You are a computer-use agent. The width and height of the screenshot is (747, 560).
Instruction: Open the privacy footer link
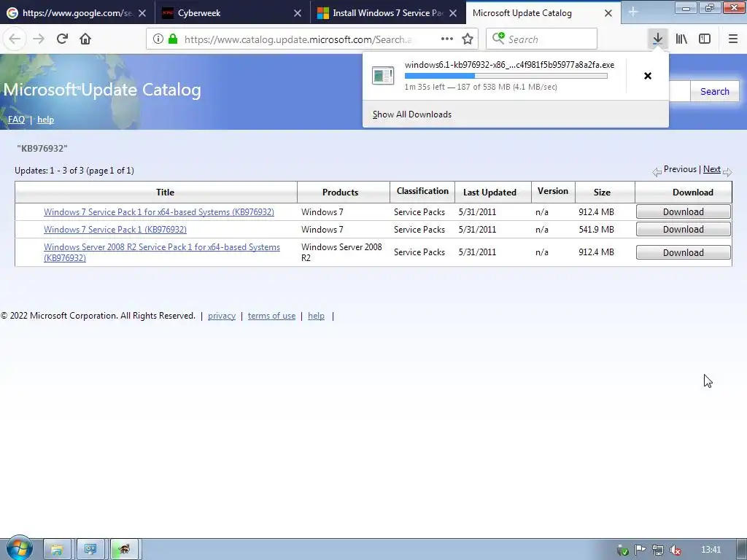(222, 316)
